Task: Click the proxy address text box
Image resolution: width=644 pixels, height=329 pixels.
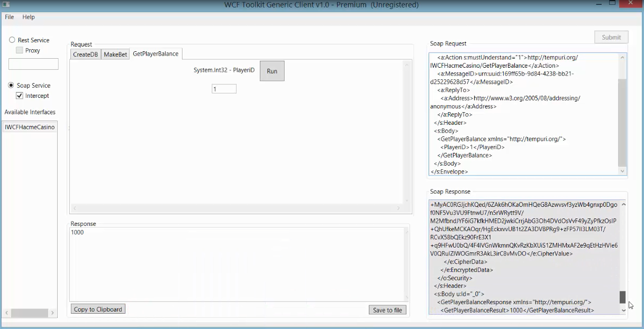Action: coord(33,63)
